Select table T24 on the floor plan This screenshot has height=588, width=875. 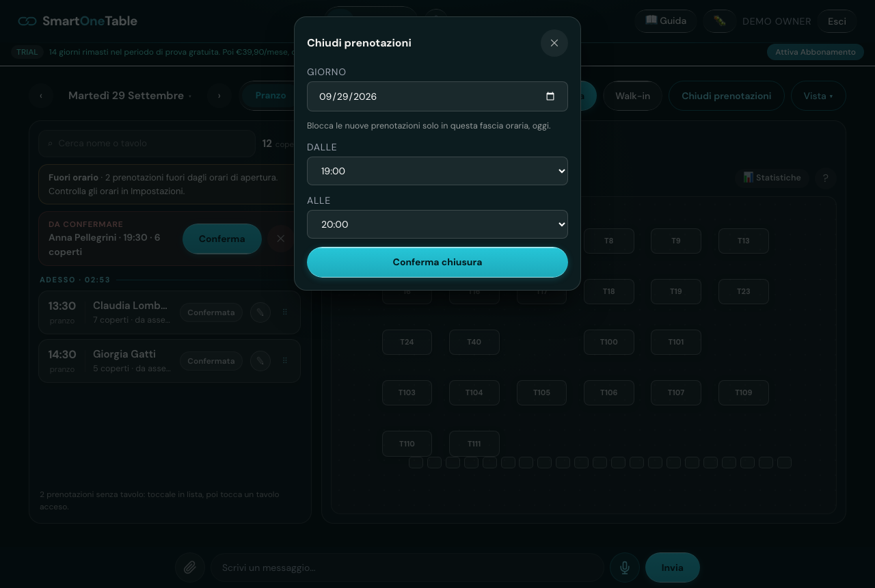click(x=407, y=342)
